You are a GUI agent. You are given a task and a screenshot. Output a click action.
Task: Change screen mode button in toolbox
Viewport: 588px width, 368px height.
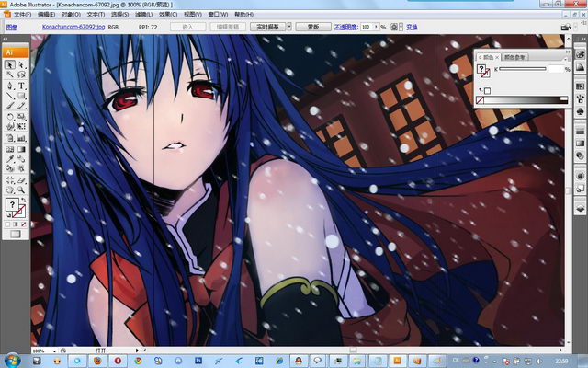click(16, 234)
